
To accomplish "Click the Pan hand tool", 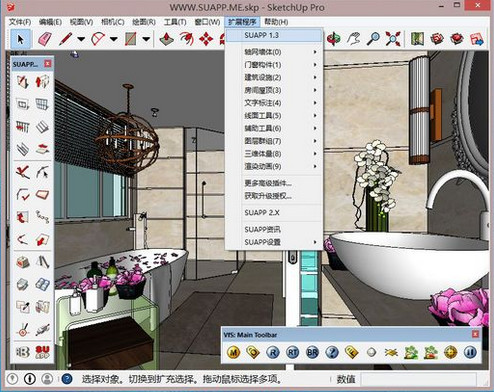I will tap(354, 39).
